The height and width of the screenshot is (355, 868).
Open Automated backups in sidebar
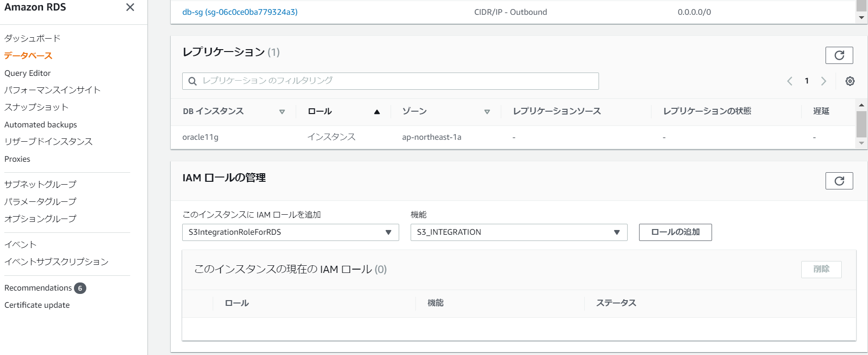tap(41, 125)
